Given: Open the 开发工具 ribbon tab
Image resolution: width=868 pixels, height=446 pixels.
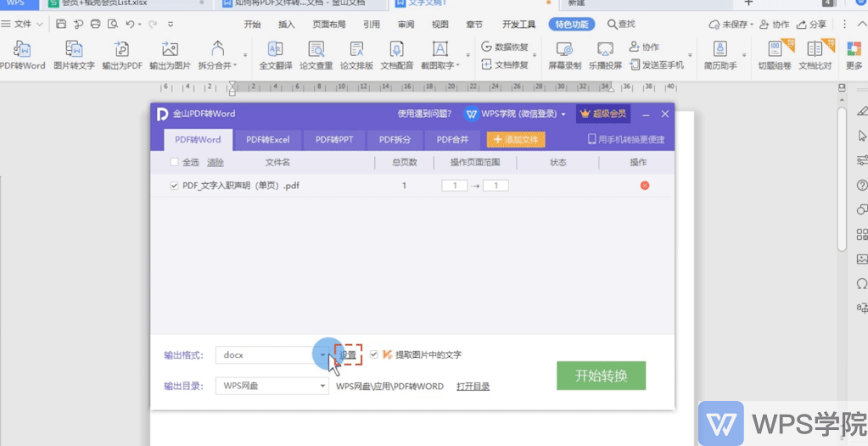Looking at the screenshot, I should point(518,25).
